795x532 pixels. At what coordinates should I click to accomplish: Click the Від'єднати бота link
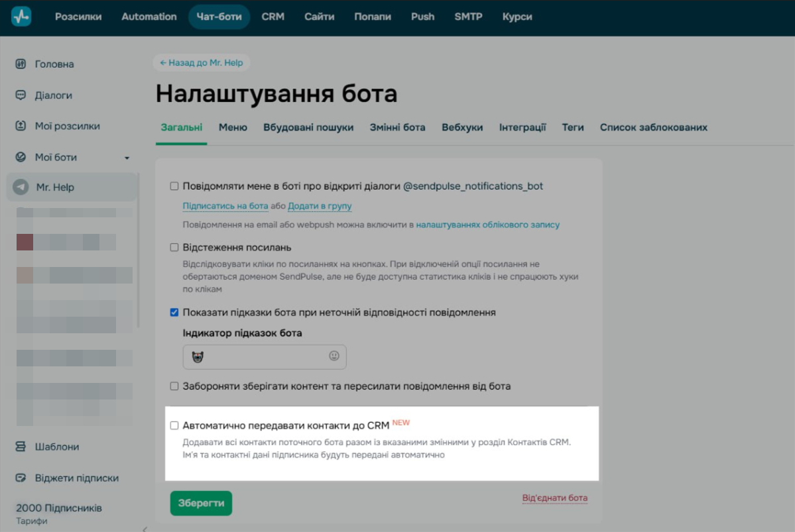(x=555, y=498)
